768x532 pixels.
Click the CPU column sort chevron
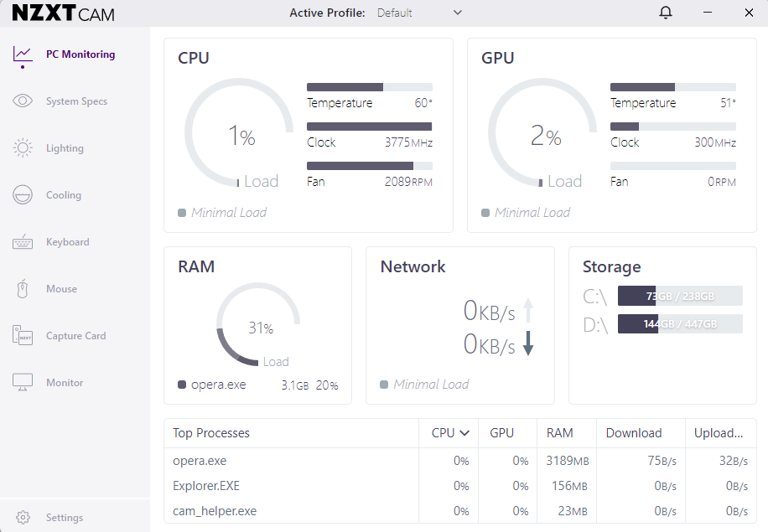(464, 433)
